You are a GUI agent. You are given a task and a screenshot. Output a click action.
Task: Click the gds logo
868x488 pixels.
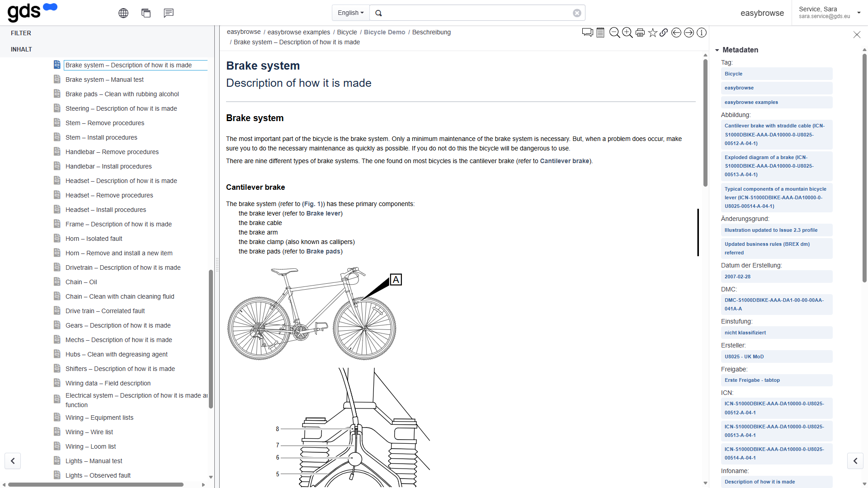[x=32, y=12]
